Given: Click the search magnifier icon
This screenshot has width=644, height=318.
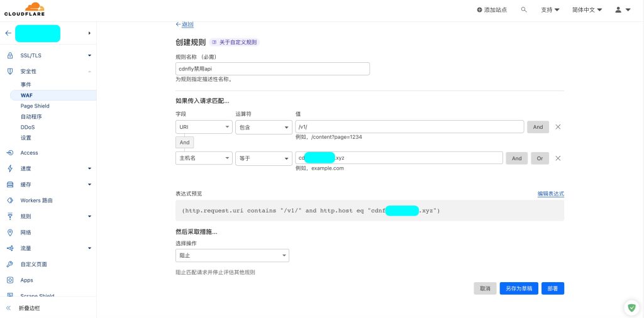Looking at the screenshot, I should pos(524,9).
